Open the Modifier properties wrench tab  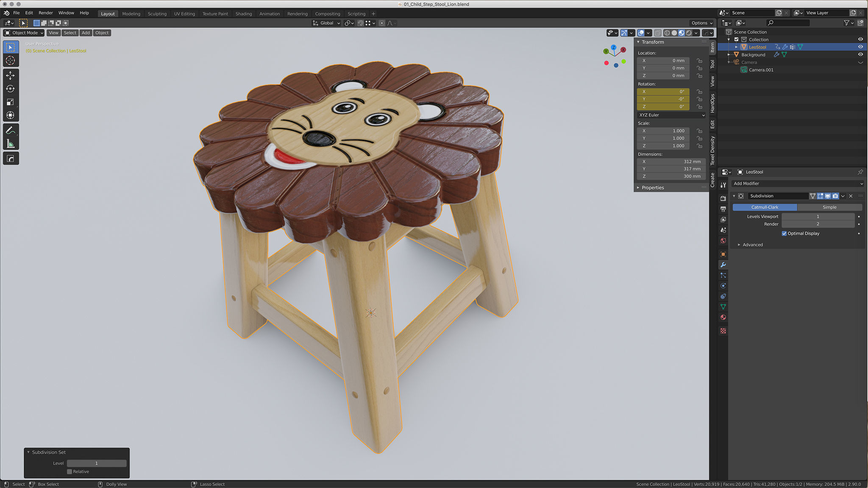[x=723, y=265]
